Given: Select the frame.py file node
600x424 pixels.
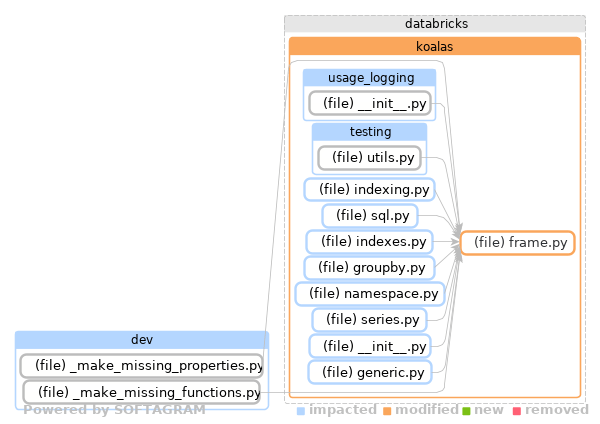Looking at the screenshot, I should pyautogui.click(x=517, y=243).
